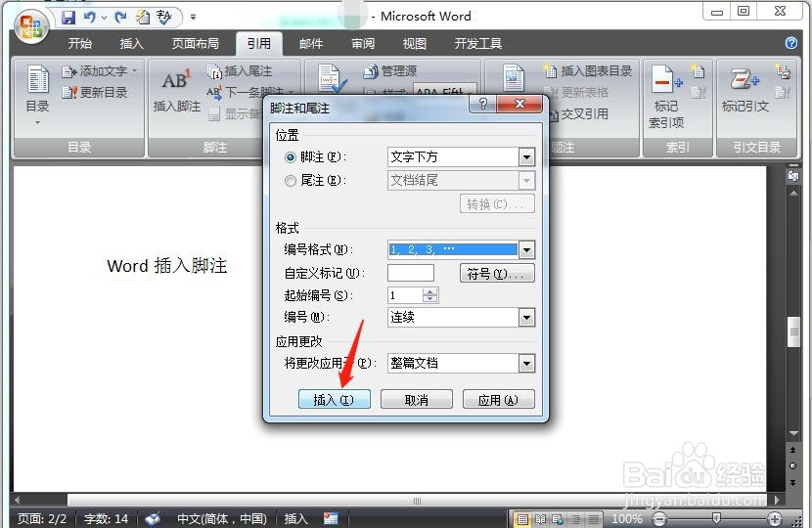This screenshot has width=812, height=528.
Task: Click 管理源 in ribbon
Action: click(x=390, y=71)
